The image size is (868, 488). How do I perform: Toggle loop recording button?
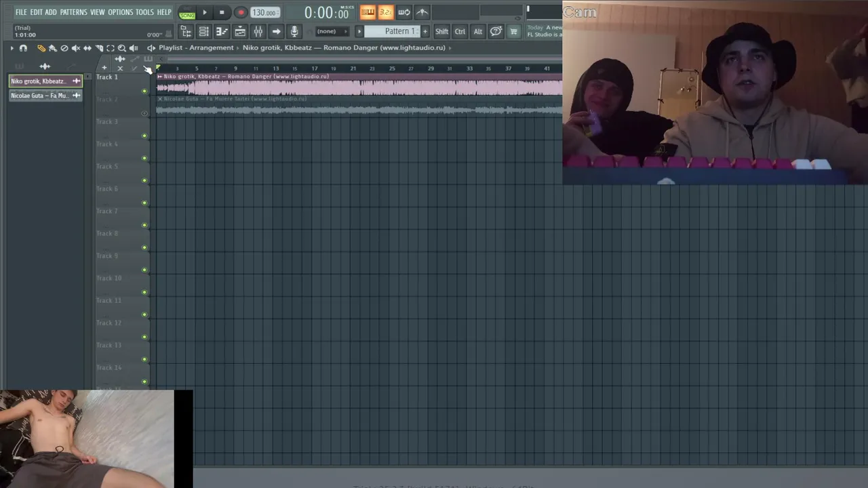(403, 12)
